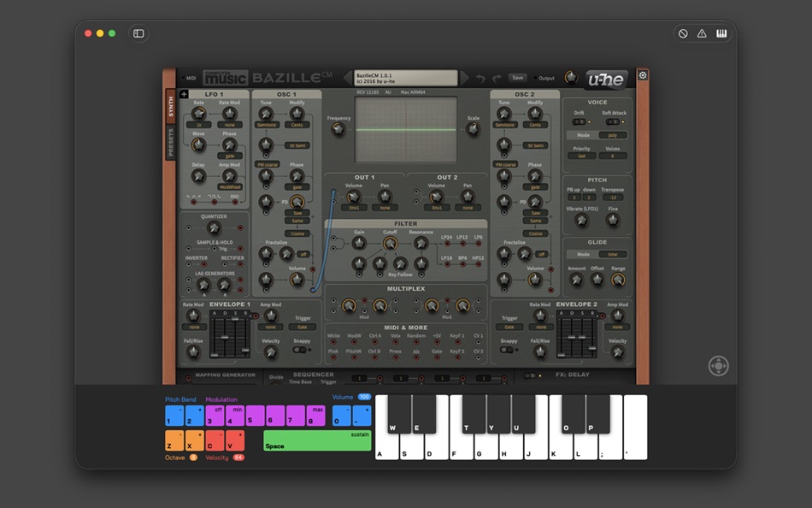812x508 pixels.
Task: Select the RND waveform icon in LFO 1
Action: [x=234, y=197]
